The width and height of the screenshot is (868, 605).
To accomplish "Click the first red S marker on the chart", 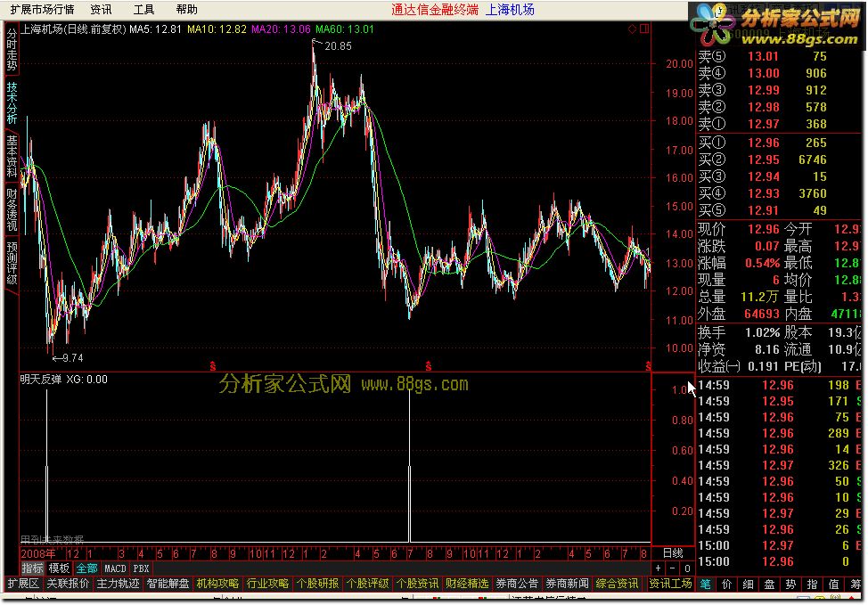I will 213,366.
